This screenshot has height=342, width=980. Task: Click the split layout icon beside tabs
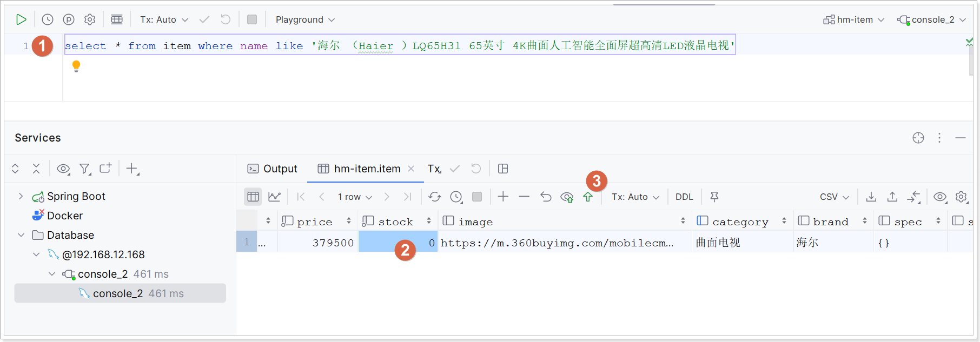click(503, 169)
